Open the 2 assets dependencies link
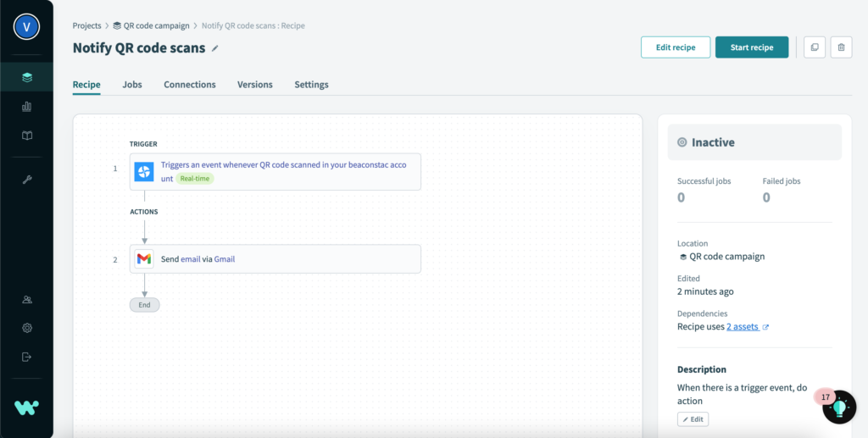Viewport: 868px width, 438px height. (743, 326)
